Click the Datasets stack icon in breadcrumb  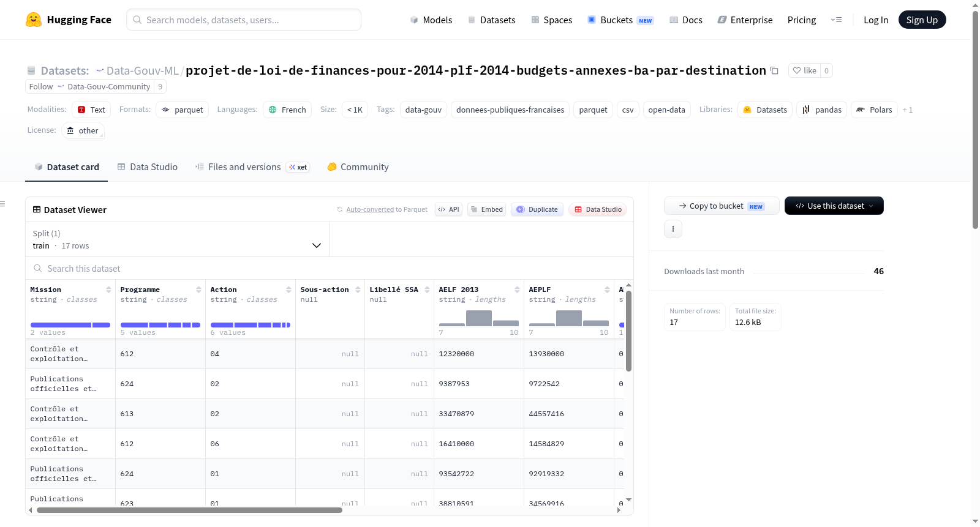(31, 70)
